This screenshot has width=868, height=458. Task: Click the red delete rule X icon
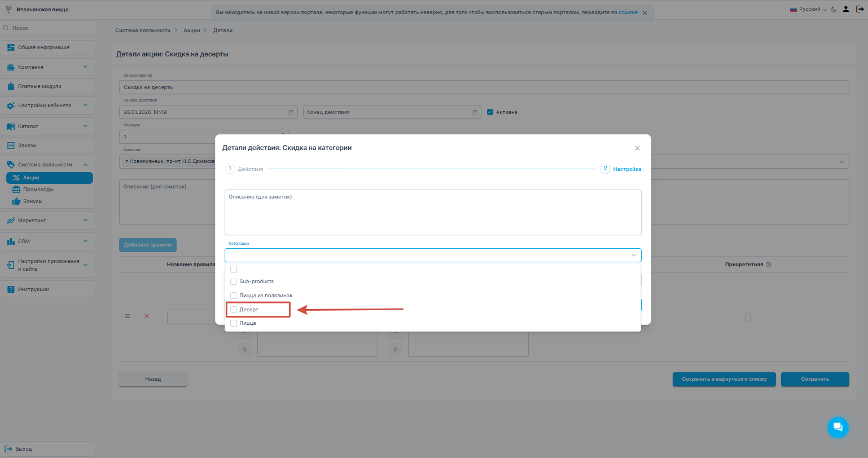pyautogui.click(x=147, y=316)
